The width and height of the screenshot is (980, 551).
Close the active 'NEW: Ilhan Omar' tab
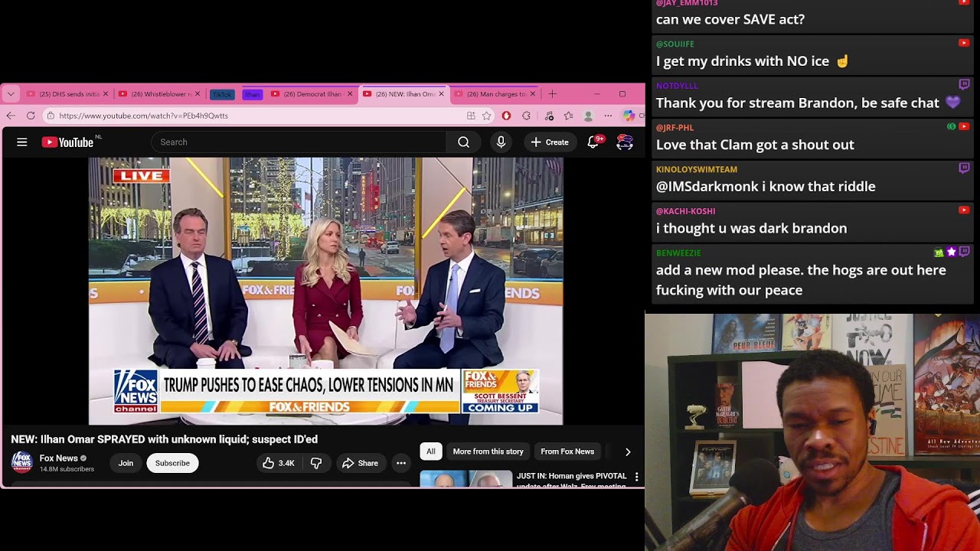441,94
